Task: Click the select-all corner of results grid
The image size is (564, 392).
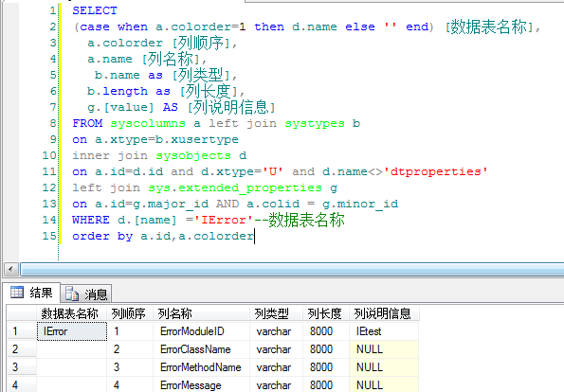Action: [22, 313]
